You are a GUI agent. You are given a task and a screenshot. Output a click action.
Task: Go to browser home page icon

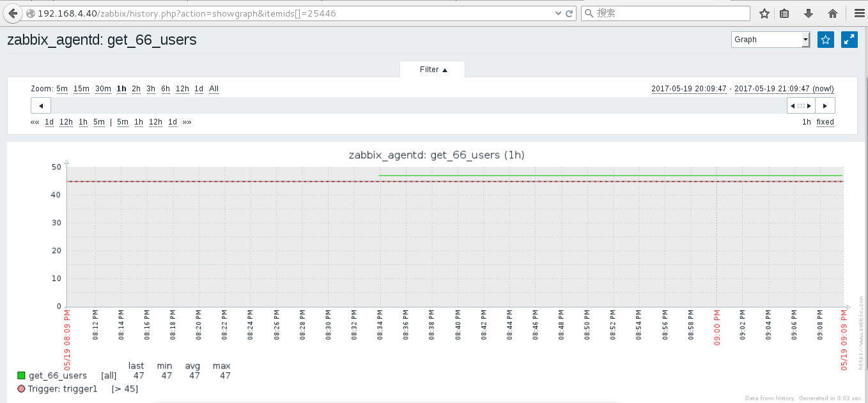tap(832, 13)
